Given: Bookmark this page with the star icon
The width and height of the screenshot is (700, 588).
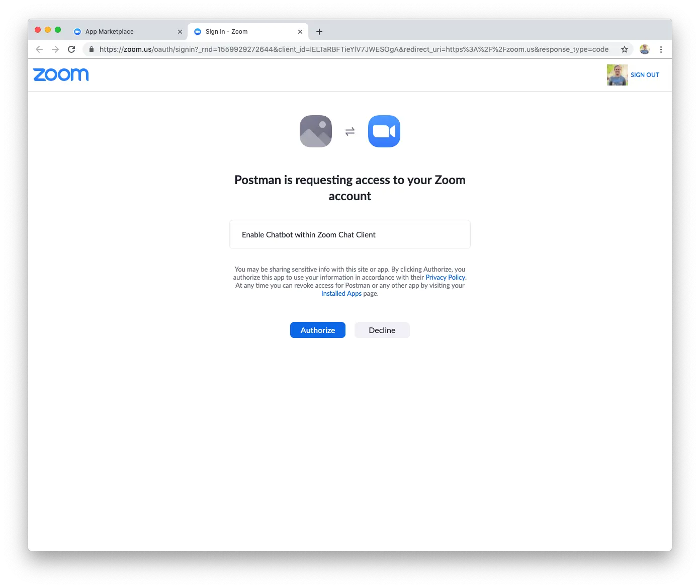Looking at the screenshot, I should (625, 49).
